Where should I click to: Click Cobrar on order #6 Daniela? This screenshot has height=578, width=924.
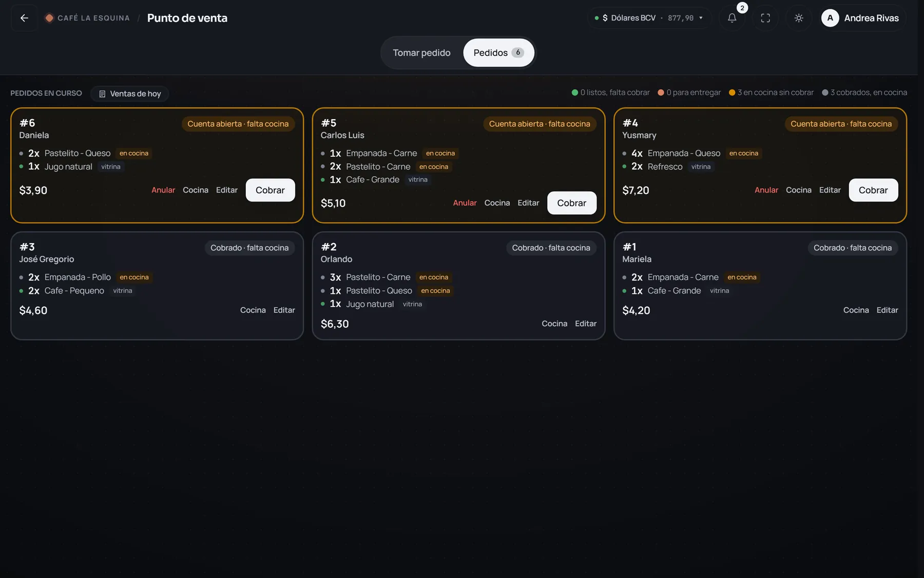pyautogui.click(x=270, y=190)
